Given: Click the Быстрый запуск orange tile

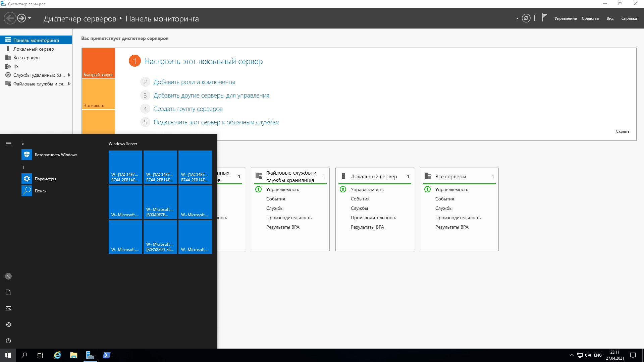Looking at the screenshot, I should [99, 63].
